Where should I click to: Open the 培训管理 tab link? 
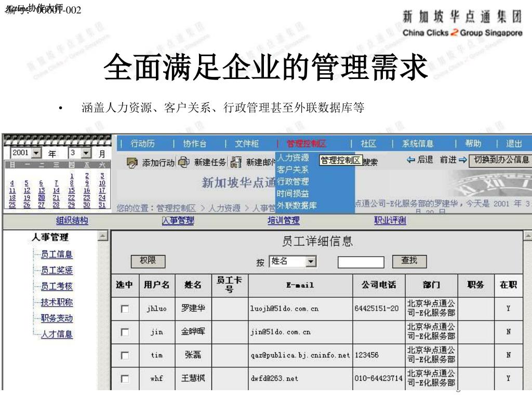pyautogui.click(x=284, y=220)
